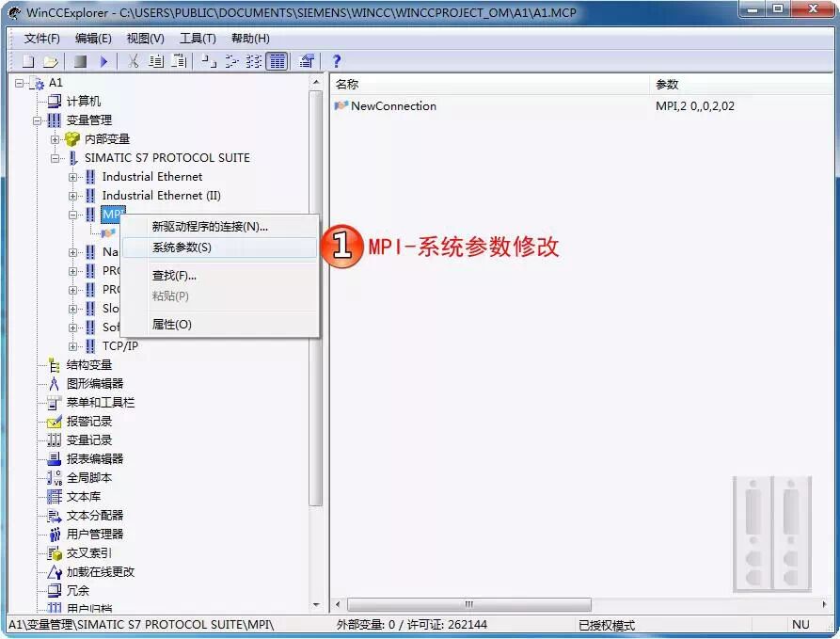Collapse the MPI channel unit node

tap(72, 215)
